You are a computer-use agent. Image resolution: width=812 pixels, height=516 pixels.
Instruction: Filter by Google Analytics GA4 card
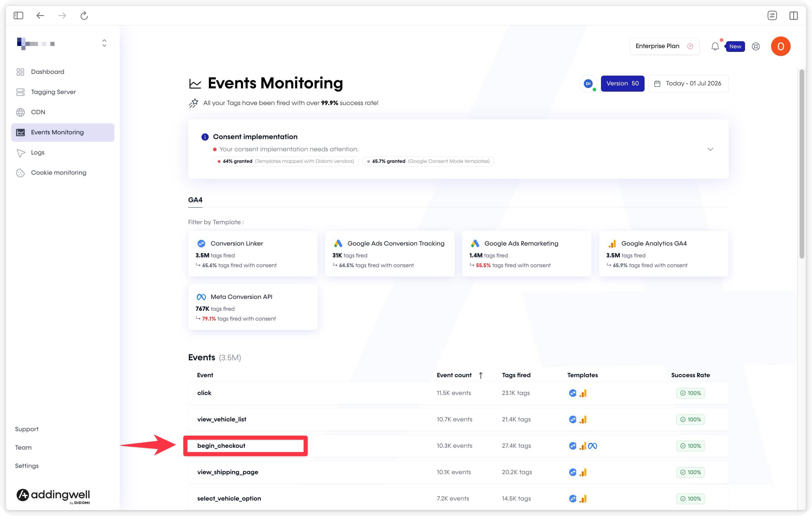664,254
